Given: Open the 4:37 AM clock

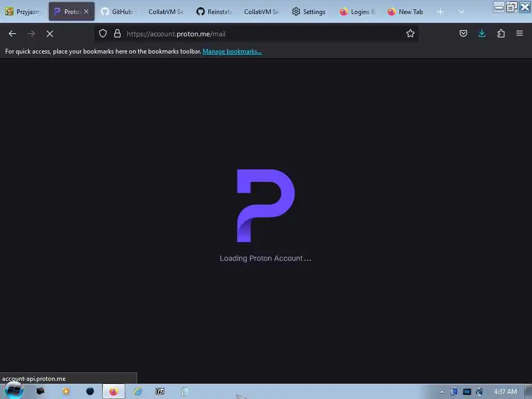Looking at the screenshot, I should [x=505, y=392].
